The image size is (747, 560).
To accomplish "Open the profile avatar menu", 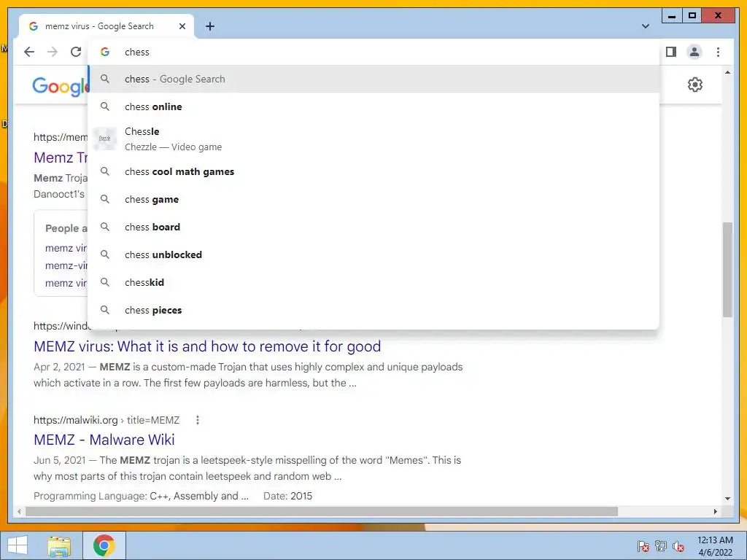I will point(694,52).
